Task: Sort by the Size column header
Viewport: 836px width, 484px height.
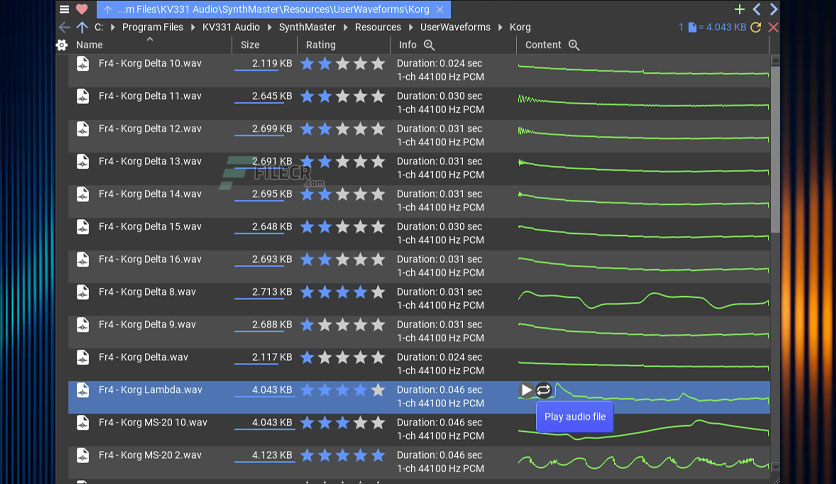Action: (x=250, y=45)
